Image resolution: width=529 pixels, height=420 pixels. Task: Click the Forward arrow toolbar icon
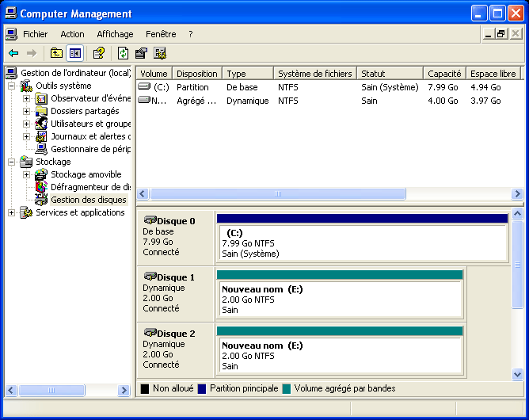pos(32,53)
